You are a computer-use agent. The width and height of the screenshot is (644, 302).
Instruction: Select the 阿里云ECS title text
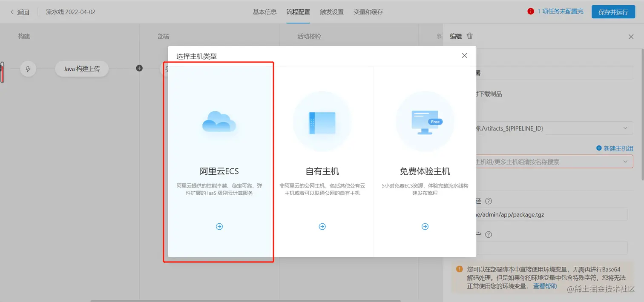(x=219, y=171)
